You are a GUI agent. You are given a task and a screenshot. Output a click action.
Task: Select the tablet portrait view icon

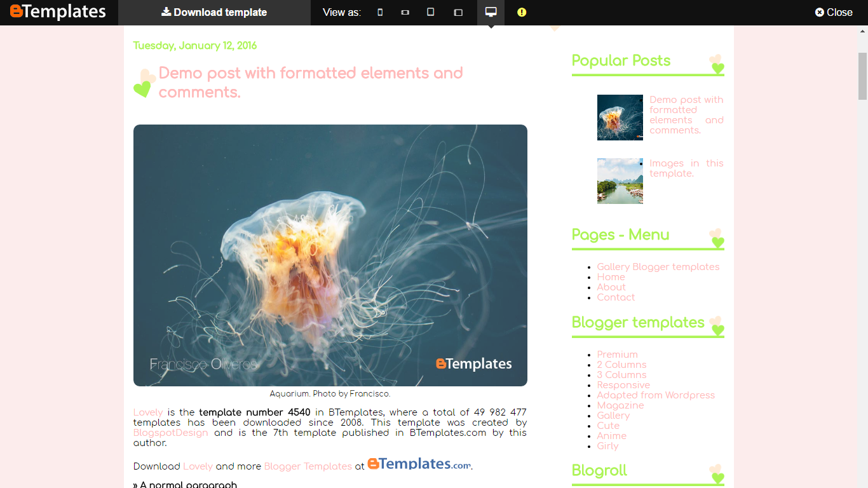pos(431,12)
